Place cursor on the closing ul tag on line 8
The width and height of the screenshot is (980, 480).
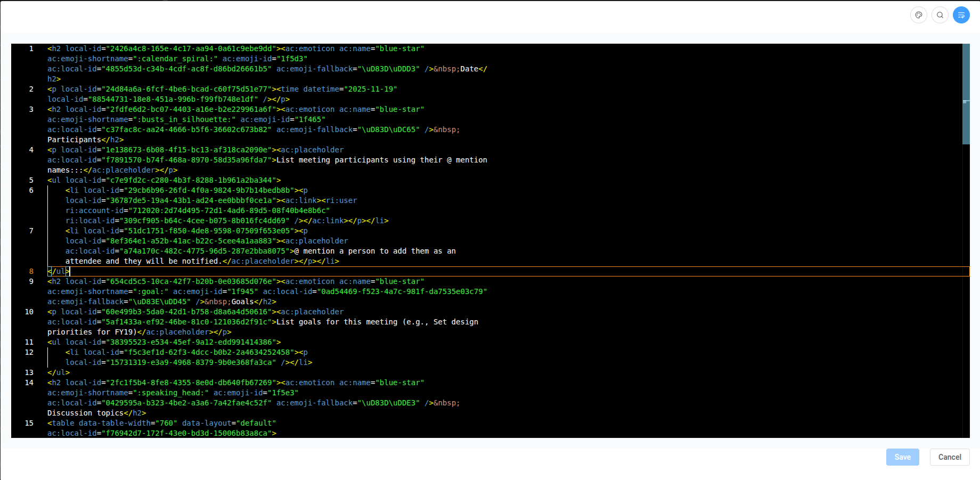pos(59,271)
